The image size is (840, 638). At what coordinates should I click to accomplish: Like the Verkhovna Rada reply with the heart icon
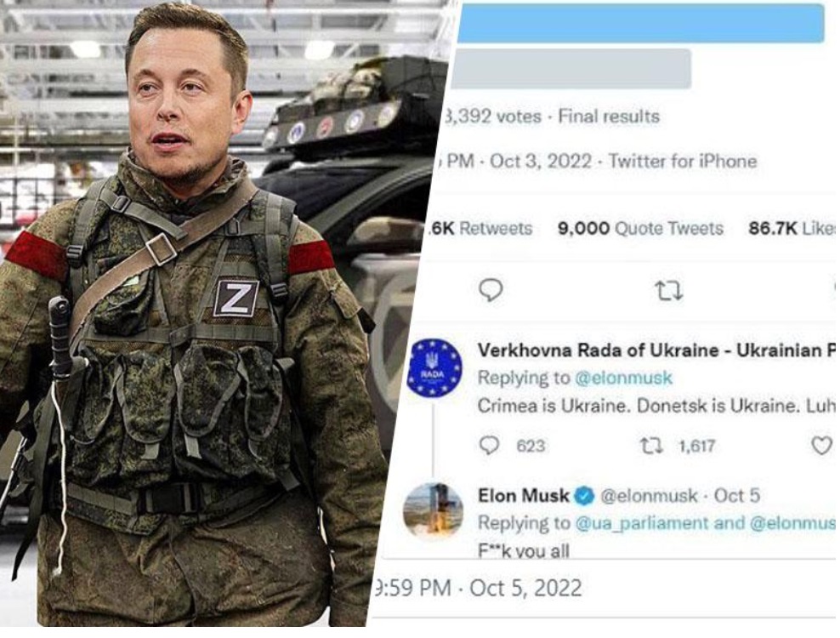[x=820, y=446]
